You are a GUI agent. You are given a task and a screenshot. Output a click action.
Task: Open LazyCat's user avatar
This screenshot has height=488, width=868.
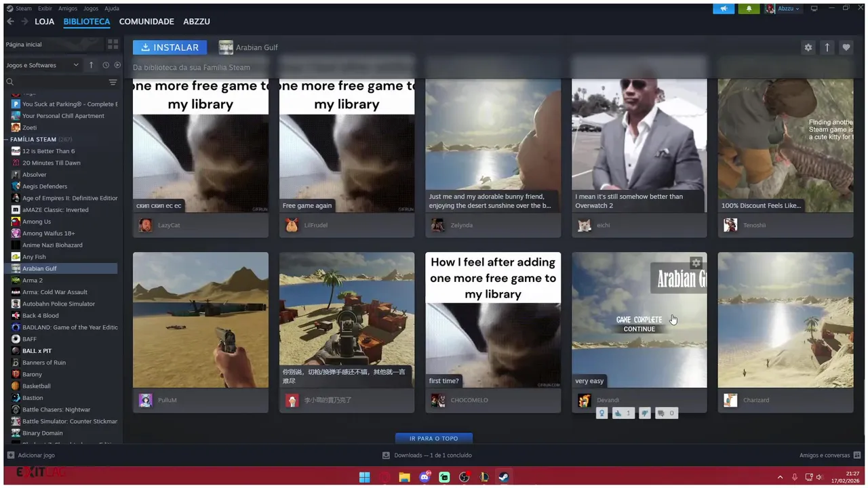pos(146,225)
